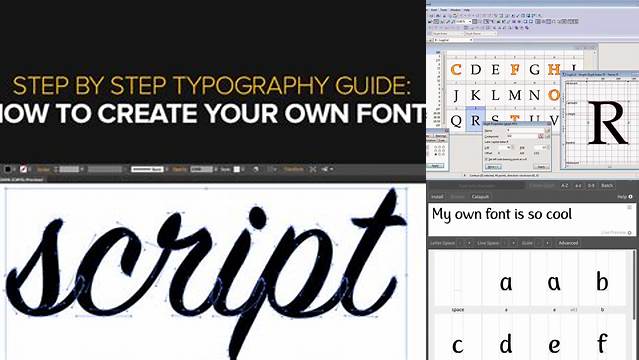
Task: Open preview options menu icon
Action: pyautogui.click(x=629, y=208)
